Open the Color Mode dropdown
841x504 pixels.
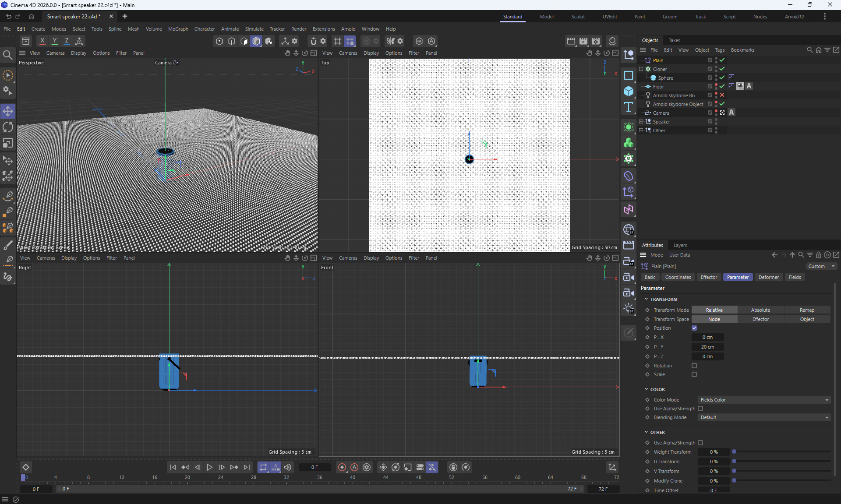764,400
